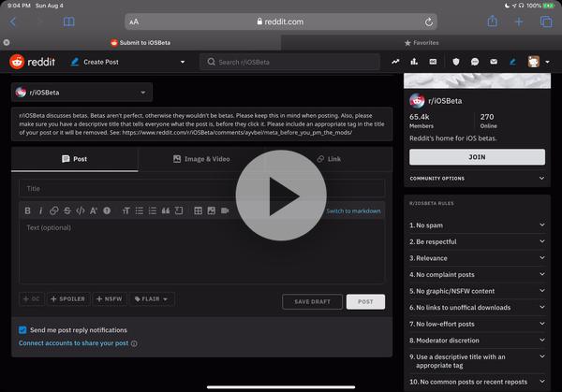Toggle the NSFW tag button
The image size is (562, 392).
pos(110,299)
